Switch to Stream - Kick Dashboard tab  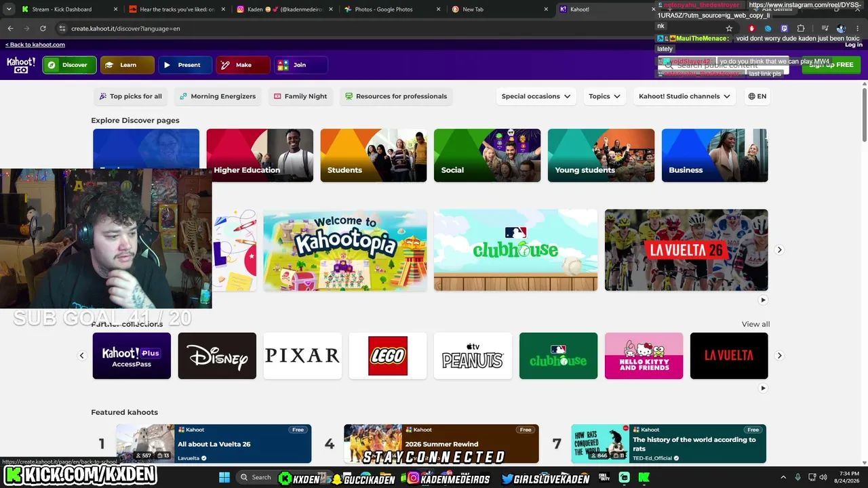point(68,9)
